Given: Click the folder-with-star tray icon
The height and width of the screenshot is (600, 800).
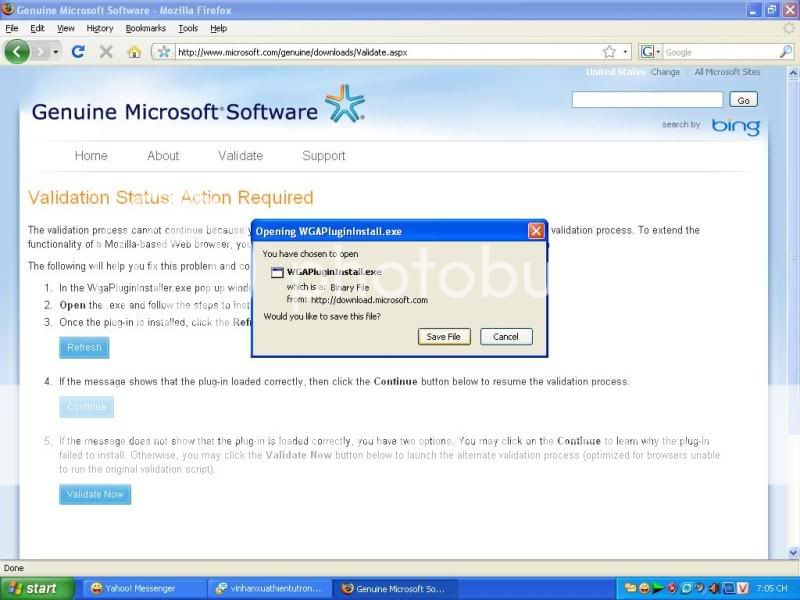Looking at the screenshot, I should (x=631, y=588).
